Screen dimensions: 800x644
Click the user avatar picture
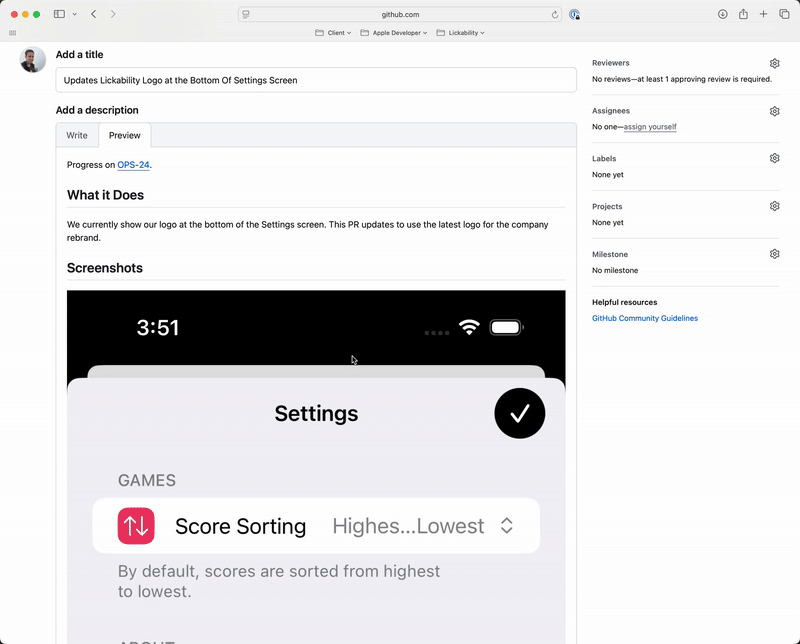(33, 60)
